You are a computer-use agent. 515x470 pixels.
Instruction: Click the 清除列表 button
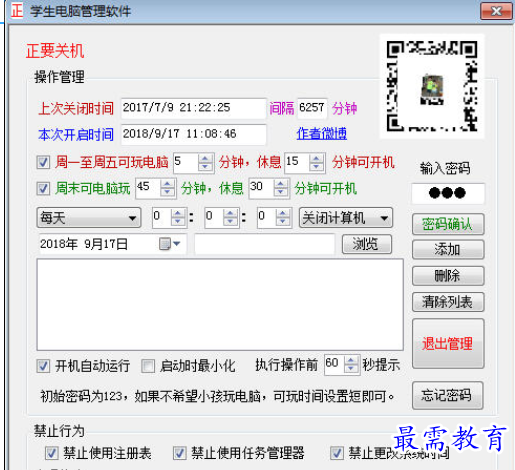(x=448, y=302)
